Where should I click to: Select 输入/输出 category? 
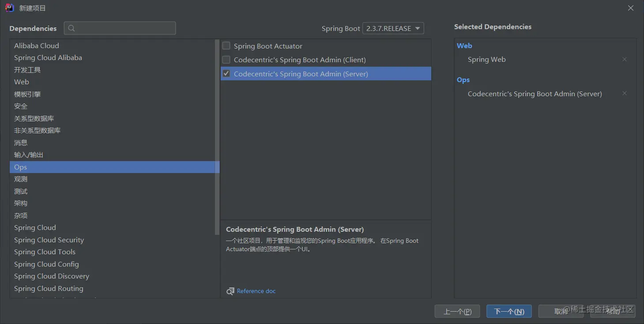112,154
